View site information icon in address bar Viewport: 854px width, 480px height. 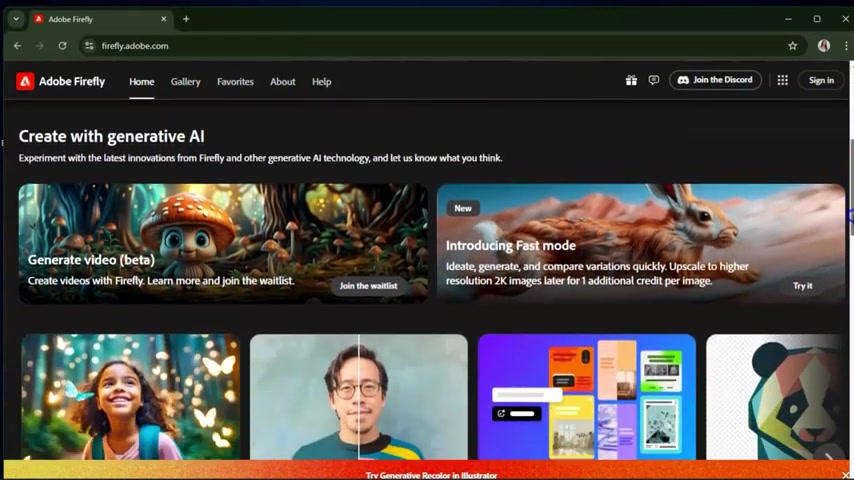point(89,46)
